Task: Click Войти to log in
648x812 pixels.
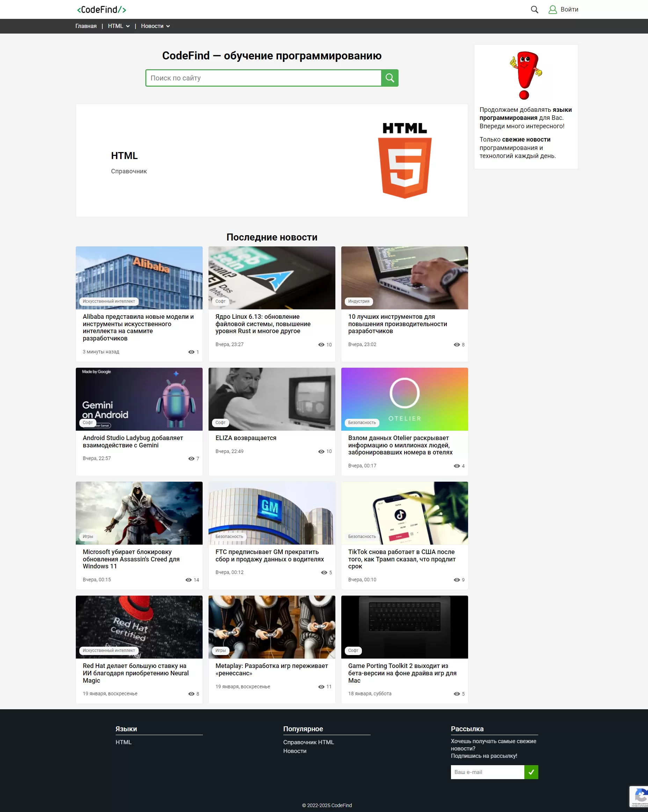Action: pos(569,9)
